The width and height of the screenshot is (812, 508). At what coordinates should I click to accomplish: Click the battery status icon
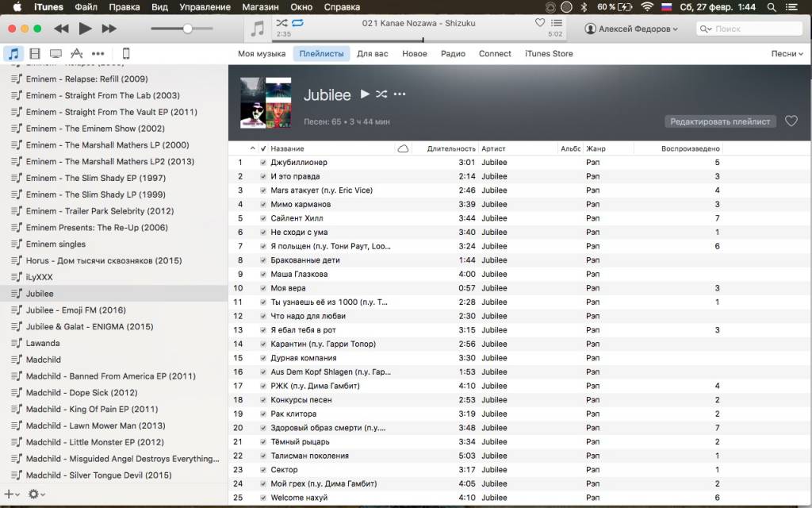[x=625, y=7]
